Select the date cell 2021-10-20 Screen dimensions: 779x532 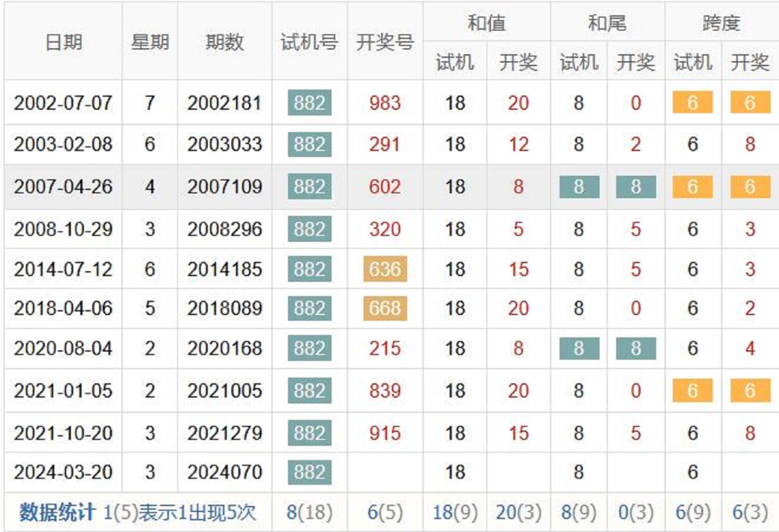pos(63,433)
